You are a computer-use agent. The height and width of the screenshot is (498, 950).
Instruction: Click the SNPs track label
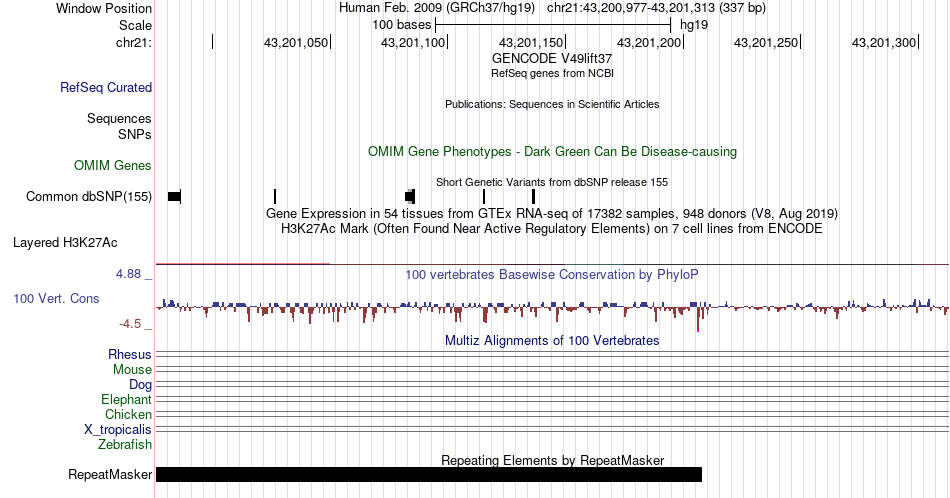135,134
